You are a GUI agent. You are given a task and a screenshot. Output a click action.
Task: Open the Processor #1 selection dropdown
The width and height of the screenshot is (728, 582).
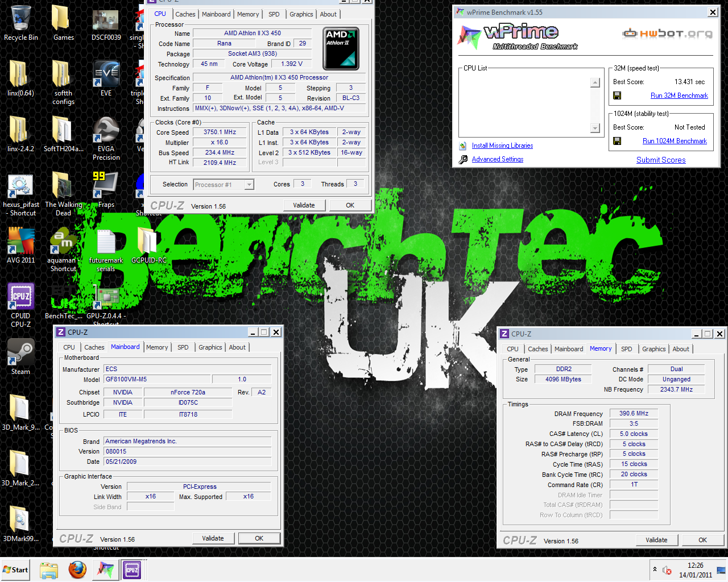224,185
